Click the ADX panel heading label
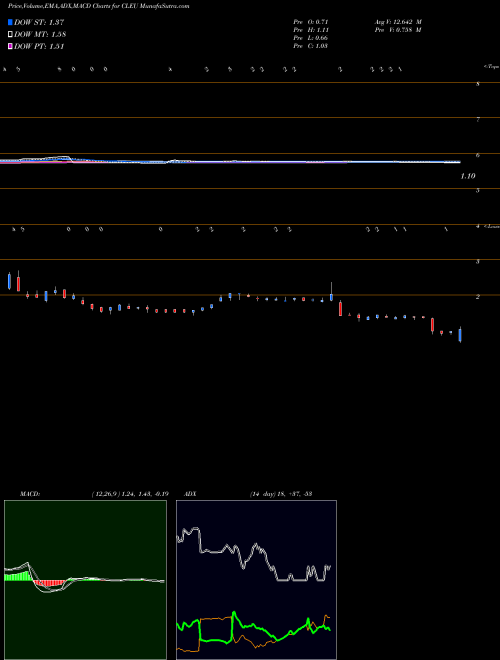This screenshot has width=500, height=660. (190, 494)
